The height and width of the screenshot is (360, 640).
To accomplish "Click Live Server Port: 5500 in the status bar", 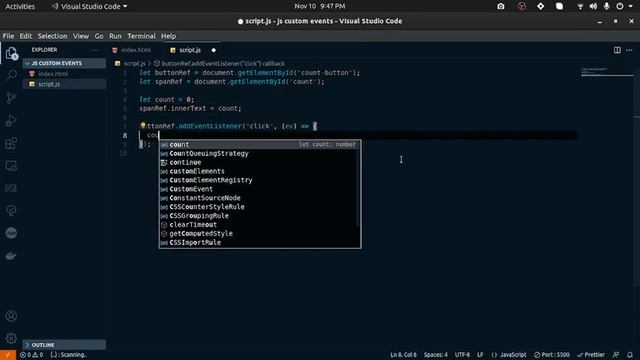I will (551, 355).
